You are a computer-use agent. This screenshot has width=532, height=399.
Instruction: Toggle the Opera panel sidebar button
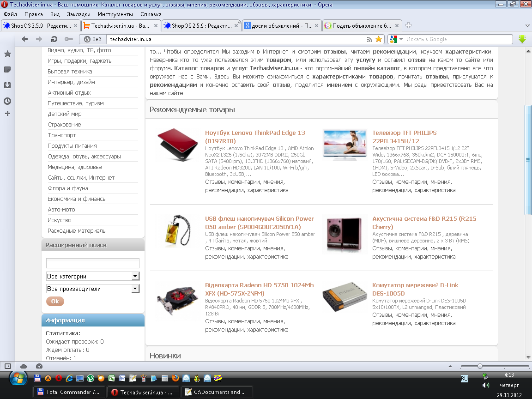pyautogui.click(x=7, y=366)
